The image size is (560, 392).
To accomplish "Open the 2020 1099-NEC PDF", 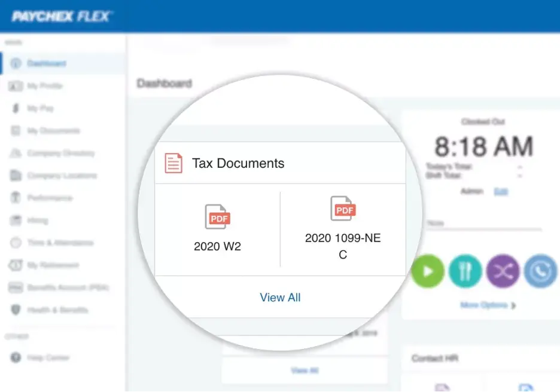I will tap(343, 209).
